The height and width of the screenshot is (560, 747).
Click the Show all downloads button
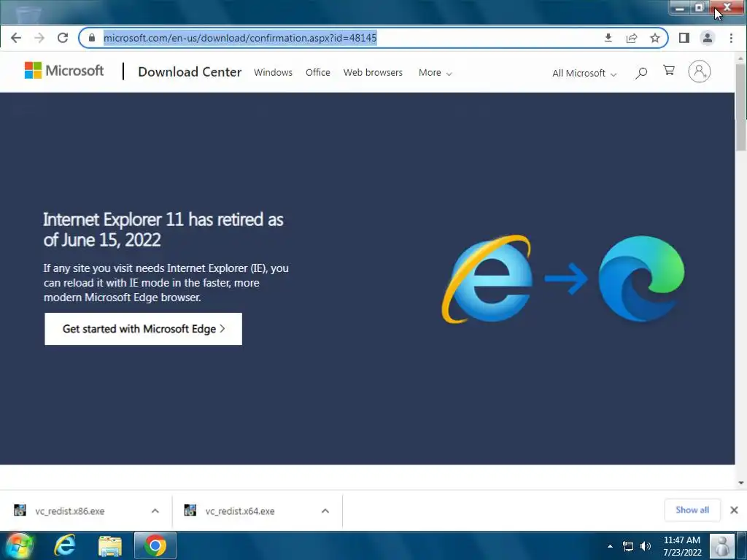point(692,510)
